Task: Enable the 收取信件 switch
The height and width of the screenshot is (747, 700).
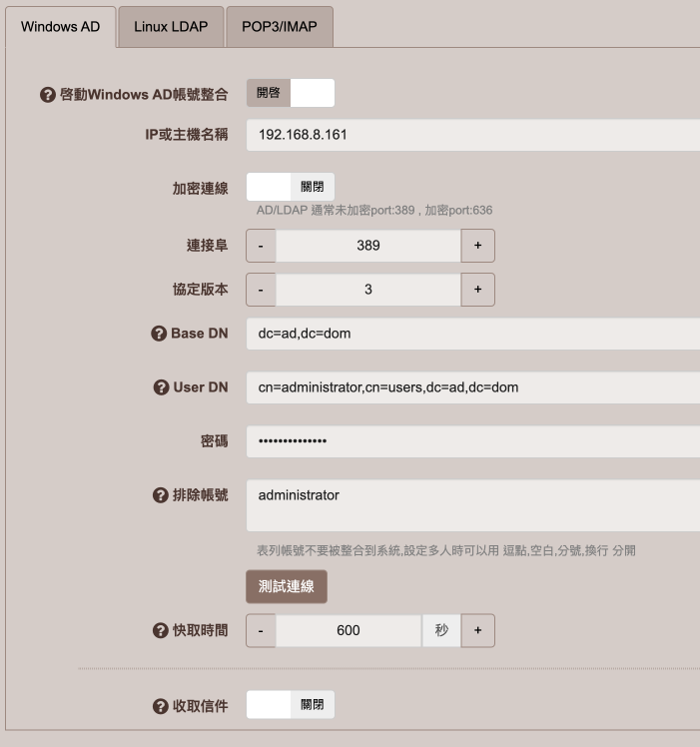Action: tap(290, 705)
